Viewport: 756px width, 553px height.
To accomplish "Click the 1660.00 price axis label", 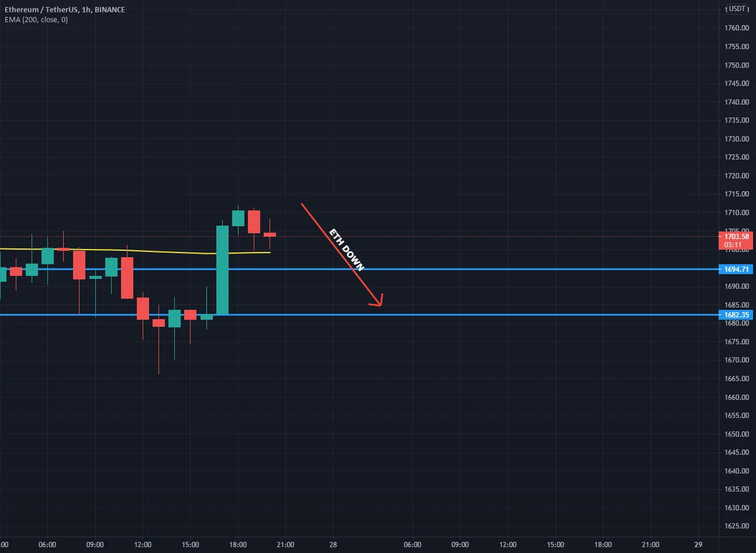I will [x=736, y=398].
